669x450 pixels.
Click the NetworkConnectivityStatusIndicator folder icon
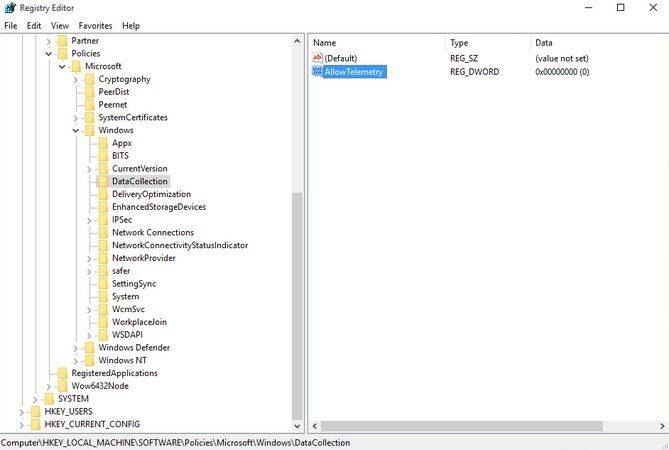coord(103,246)
